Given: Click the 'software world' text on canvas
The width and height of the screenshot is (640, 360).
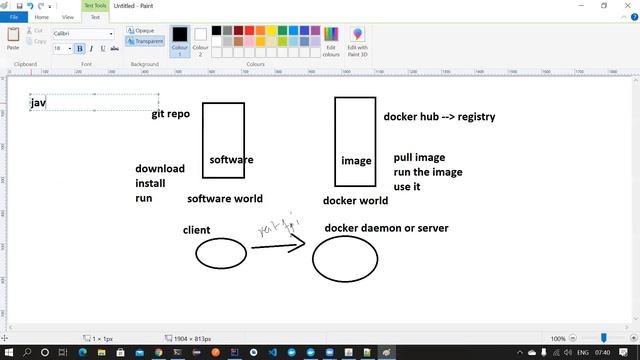Looking at the screenshot, I should coord(225,199).
